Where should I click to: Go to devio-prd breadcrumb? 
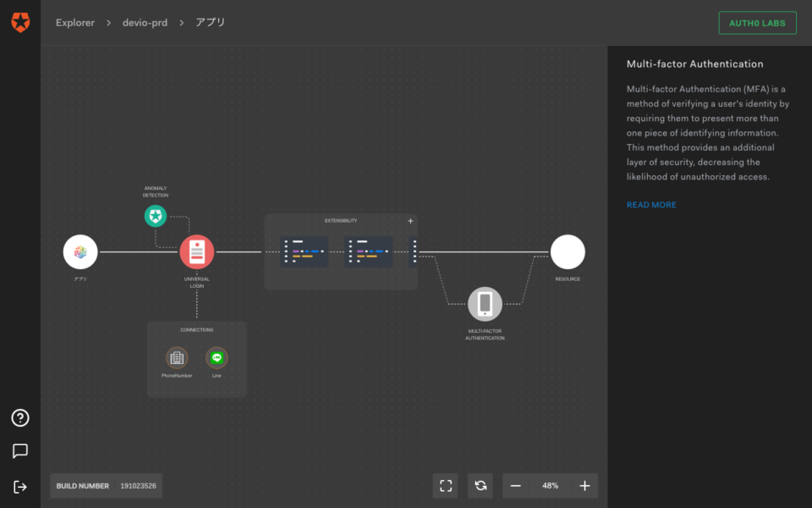coord(145,23)
